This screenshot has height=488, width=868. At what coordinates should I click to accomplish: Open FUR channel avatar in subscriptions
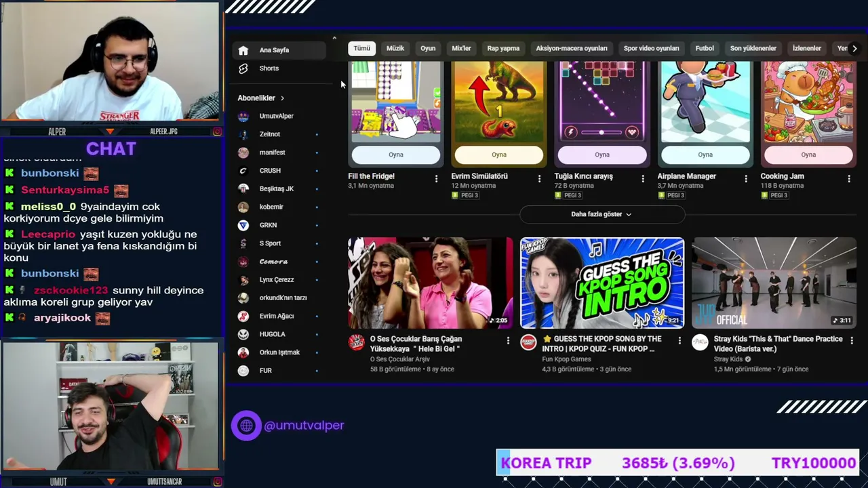tap(243, 371)
